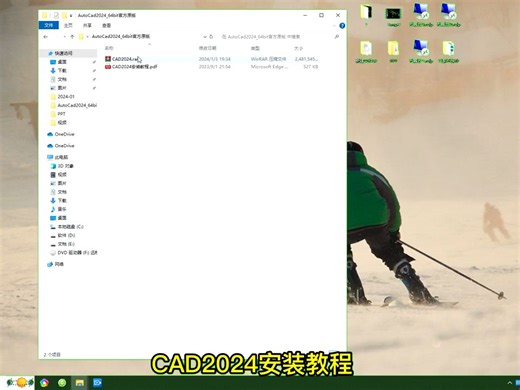Viewport: 520px width, 390px height.
Task: Click the date 2024/1/3 19:34
Action: 215,59
